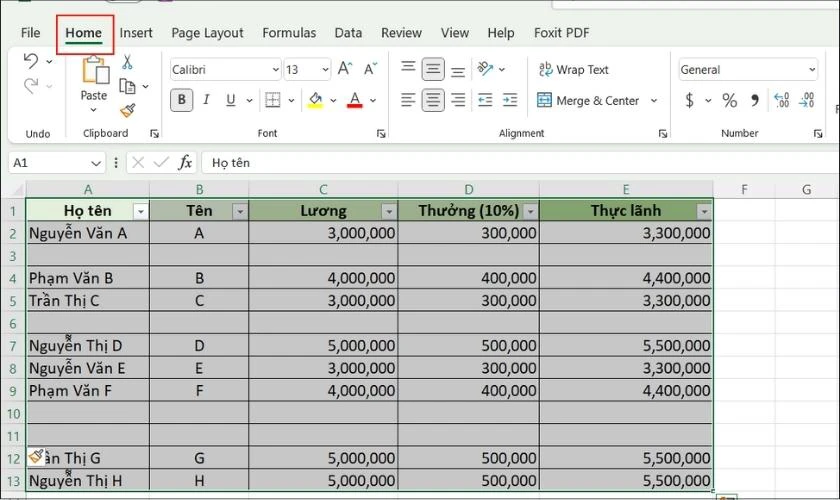Open the Font settings dialog launcher
Screen dimensions: 840x500
(x=381, y=133)
